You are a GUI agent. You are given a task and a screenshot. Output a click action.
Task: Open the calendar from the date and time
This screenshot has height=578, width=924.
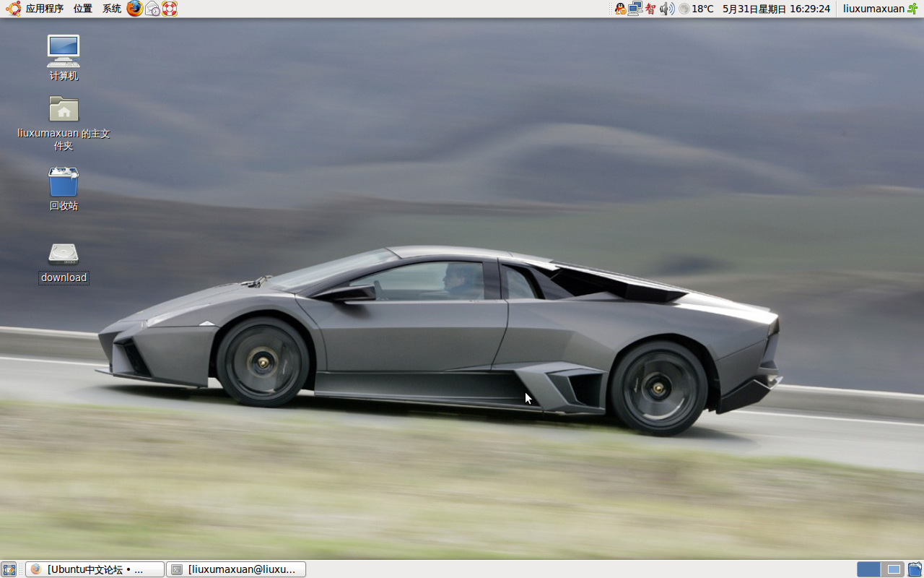[x=776, y=9]
